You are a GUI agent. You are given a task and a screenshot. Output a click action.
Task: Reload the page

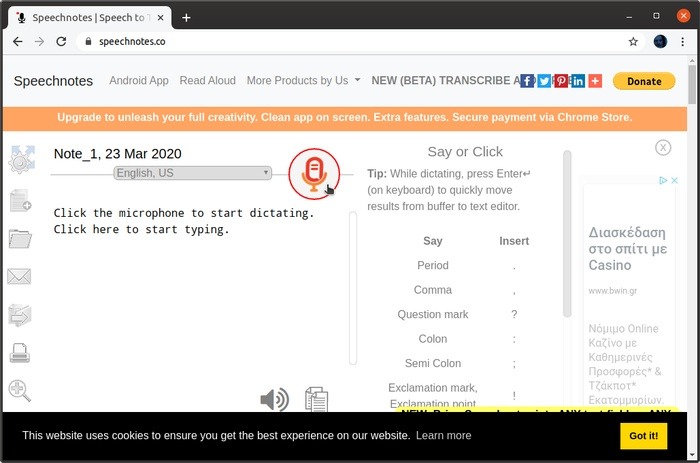tap(61, 42)
